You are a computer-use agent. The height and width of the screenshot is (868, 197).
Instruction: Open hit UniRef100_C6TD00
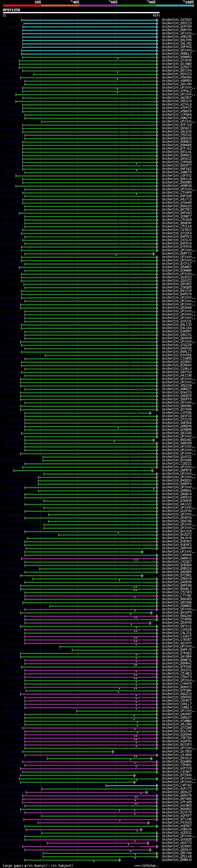(x=176, y=20)
